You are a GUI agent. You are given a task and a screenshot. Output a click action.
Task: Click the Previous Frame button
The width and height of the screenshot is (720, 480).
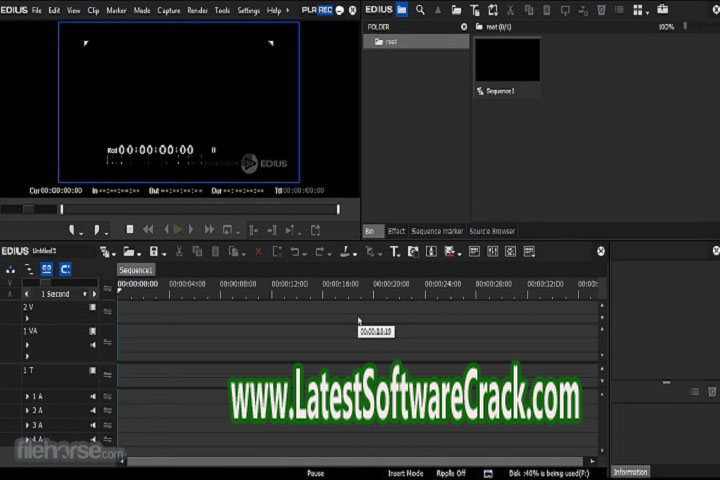point(166,229)
